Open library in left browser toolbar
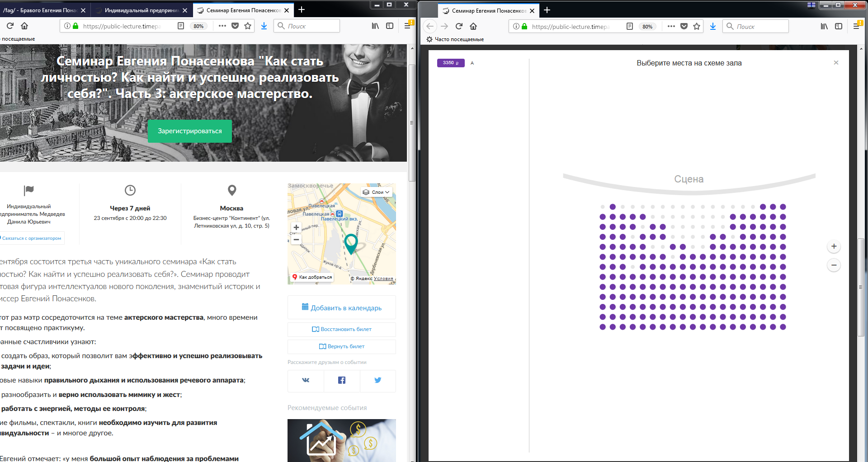This screenshot has height=462, width=868. tap(375, 26)
